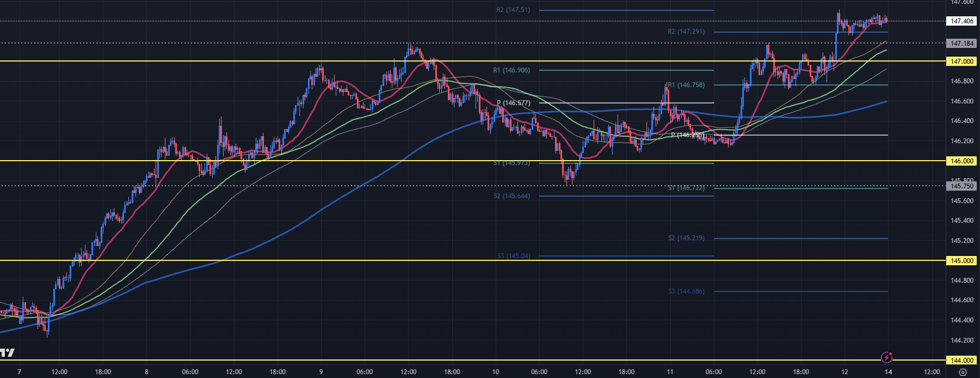Select the S2 (145.219) pivot label
980x378 pixels.
(686, 238)
